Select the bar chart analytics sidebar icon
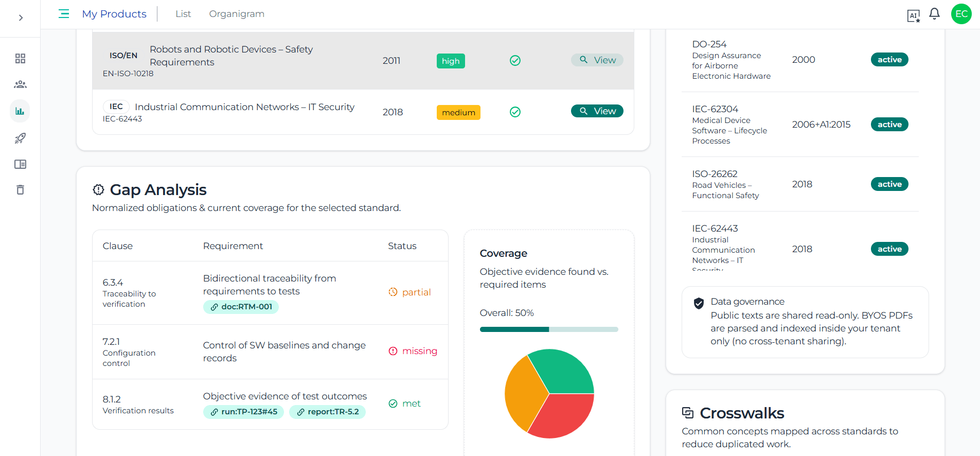The height and width of the screenshot is (456, 980). (x=20, y=111)
